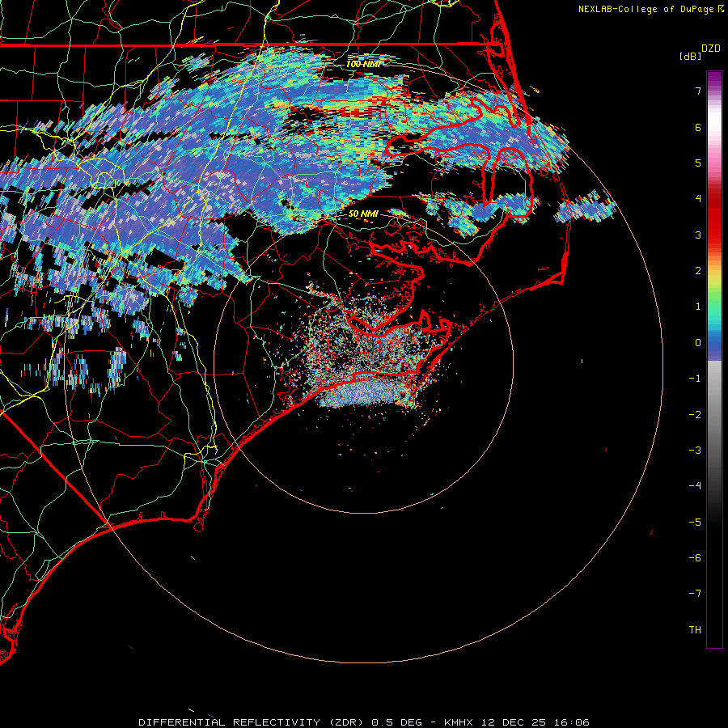Select the 5 value on the color scale
This screenshot has height=728, width=728.
[x=698, y=163]
